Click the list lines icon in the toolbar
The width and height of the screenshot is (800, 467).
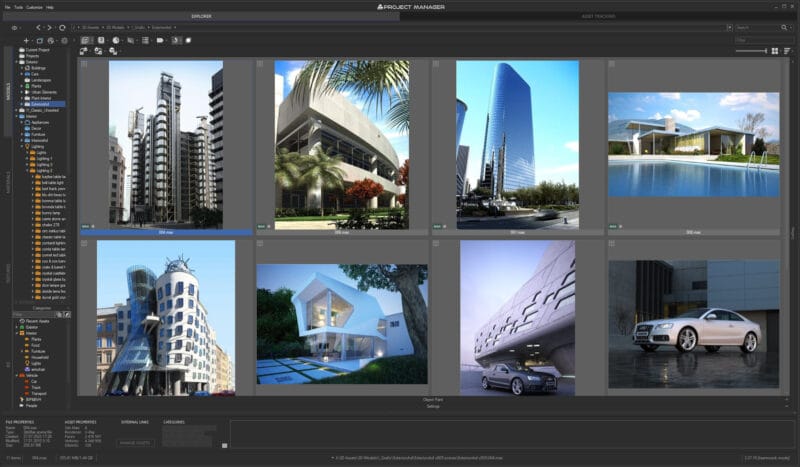point(145,40)
